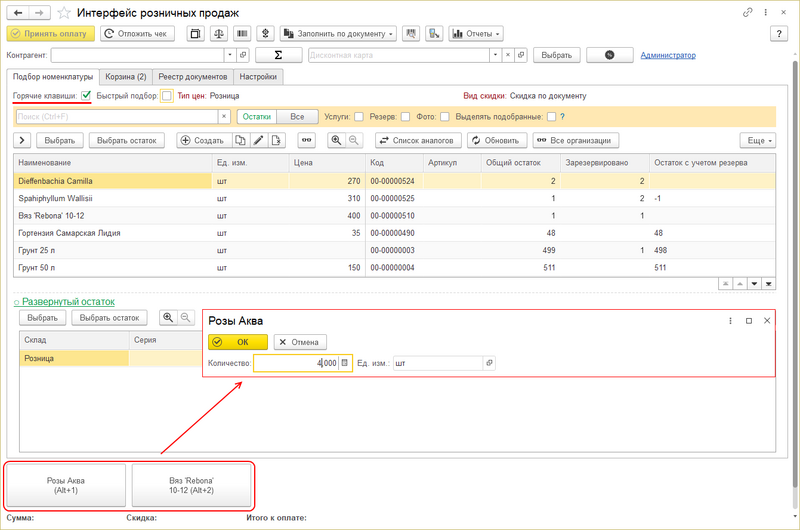The height and width of the screenshot is (530, 800).
Task: Open calculator icon in the quantity field
Action: pyautogui.click(x=344, y=363)
